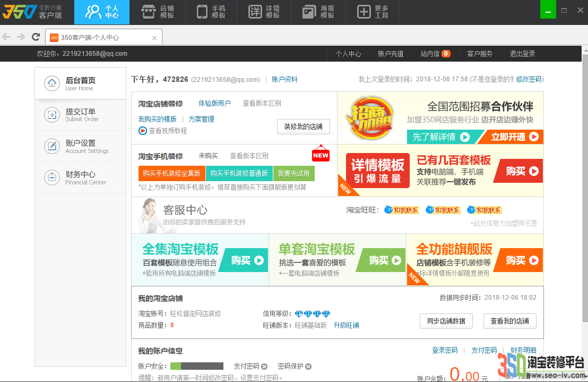The width and height of the screenshot is (588, 382).
Task: Click the 同步店铺数据 button
Action: [446, 321]
